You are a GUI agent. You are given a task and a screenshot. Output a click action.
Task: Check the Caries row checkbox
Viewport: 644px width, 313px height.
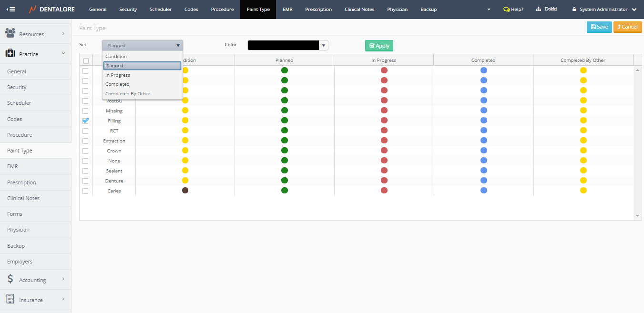pos(85,191)
